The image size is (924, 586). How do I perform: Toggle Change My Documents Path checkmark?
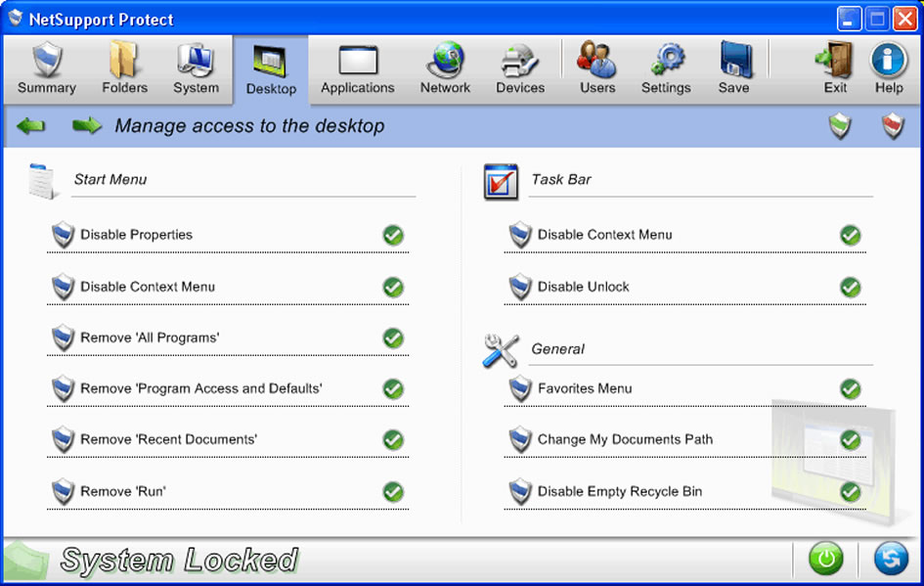tap(851, 440)
